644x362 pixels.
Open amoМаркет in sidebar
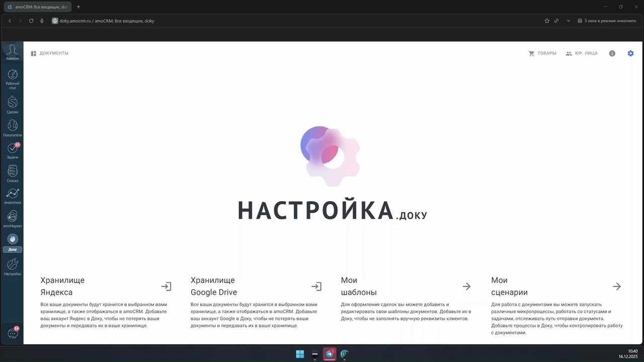coord(13,219)
